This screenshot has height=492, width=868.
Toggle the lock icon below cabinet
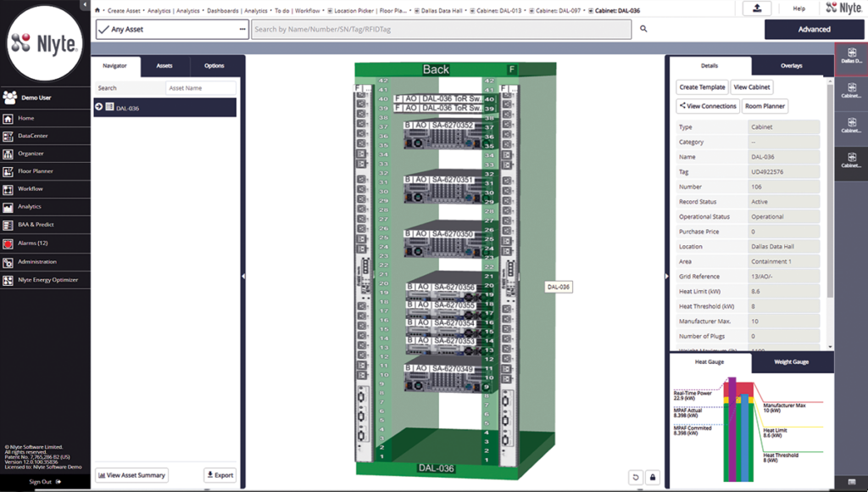point(653,477)
